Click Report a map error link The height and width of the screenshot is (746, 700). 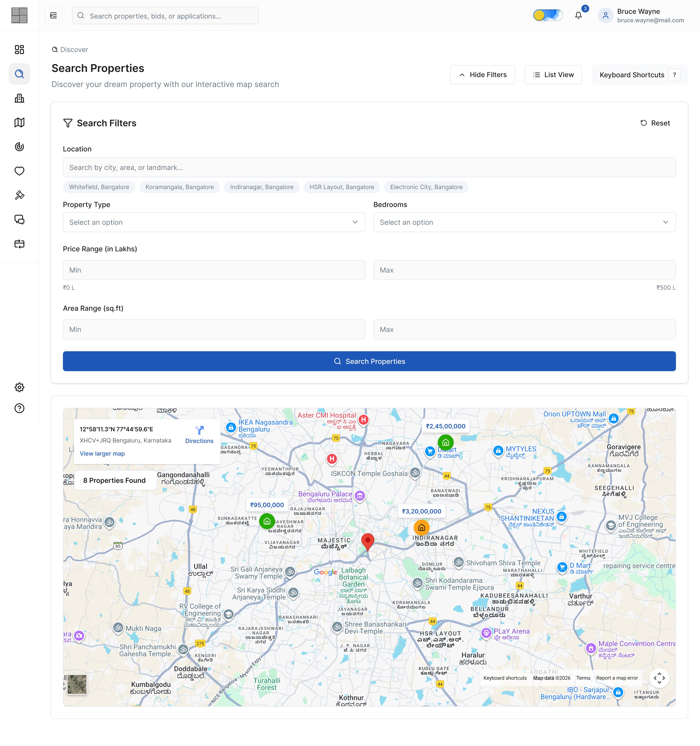tap(617, 678)
